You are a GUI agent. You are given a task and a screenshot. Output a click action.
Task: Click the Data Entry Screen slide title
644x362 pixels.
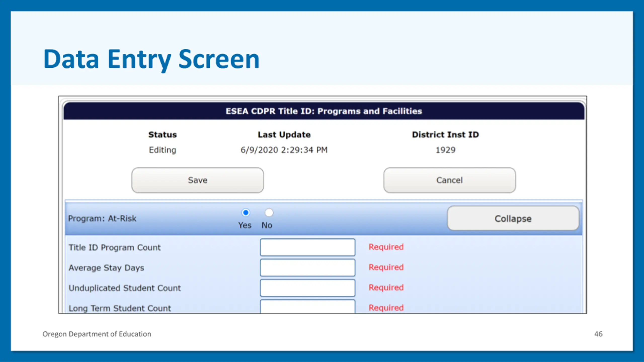pos(151,59)
